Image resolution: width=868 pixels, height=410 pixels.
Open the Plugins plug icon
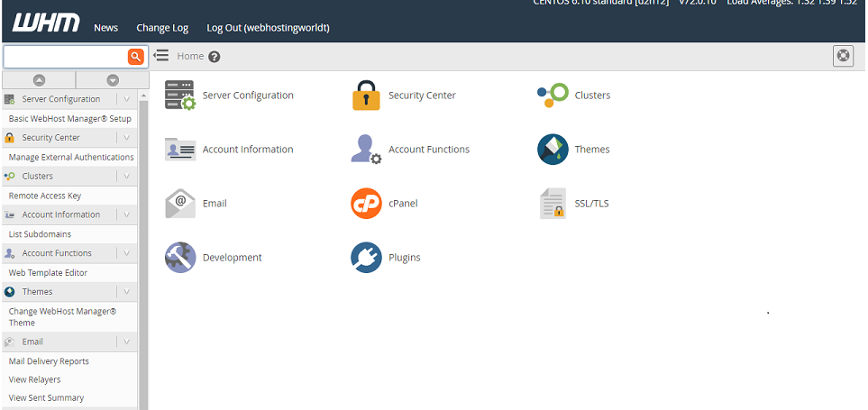tap(365, 258)
